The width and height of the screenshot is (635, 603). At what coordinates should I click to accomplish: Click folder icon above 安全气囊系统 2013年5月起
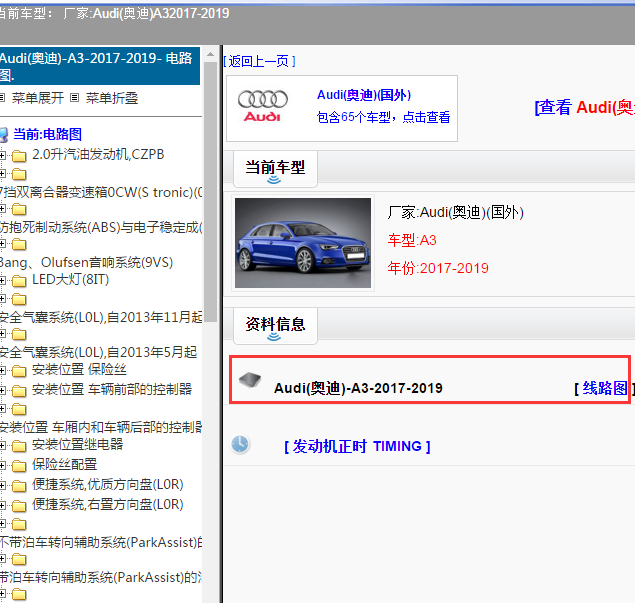tap(19, 335)
